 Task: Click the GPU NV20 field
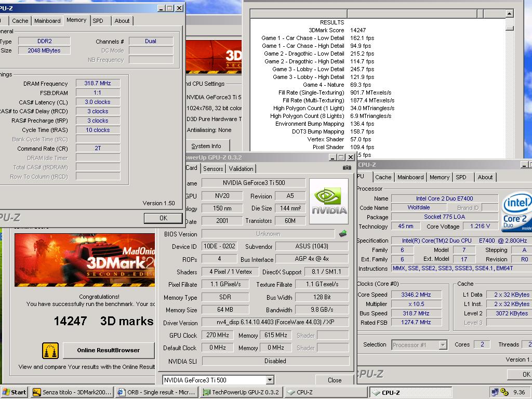click(x=222, y=196)
